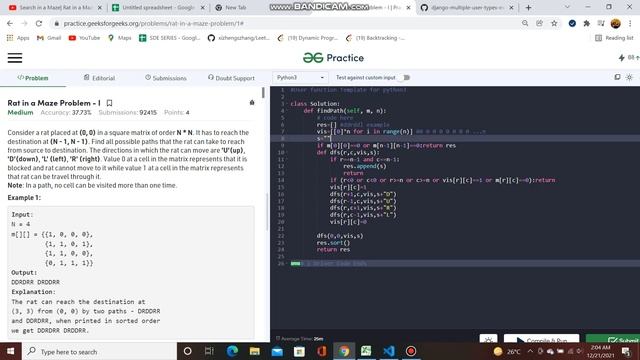The width and height of the screenshot is (640, 360).
Task: Open the Bandicam recorder taskbar icon
Action: click(411, 351)
